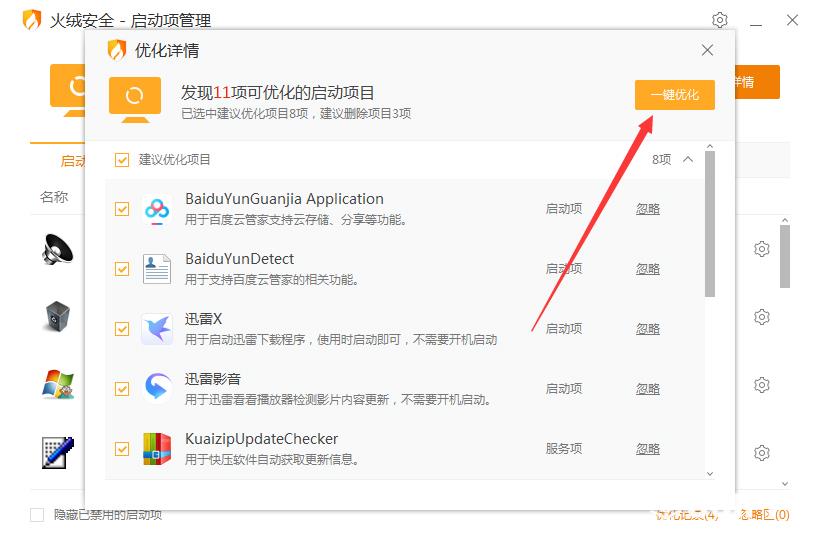This screenshot has height=540, width=820.
Task: Click 忽略 for 迅雷X
Action: point(647,329)
